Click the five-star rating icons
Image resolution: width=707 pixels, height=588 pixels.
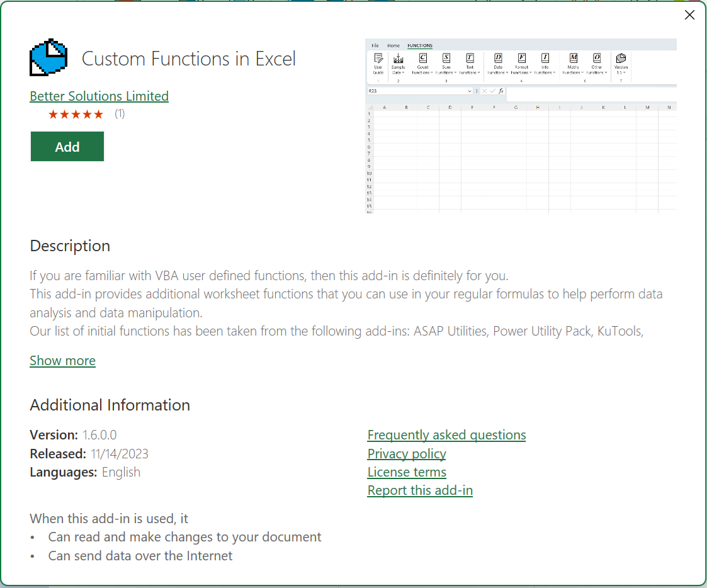[x=76, y=114]
